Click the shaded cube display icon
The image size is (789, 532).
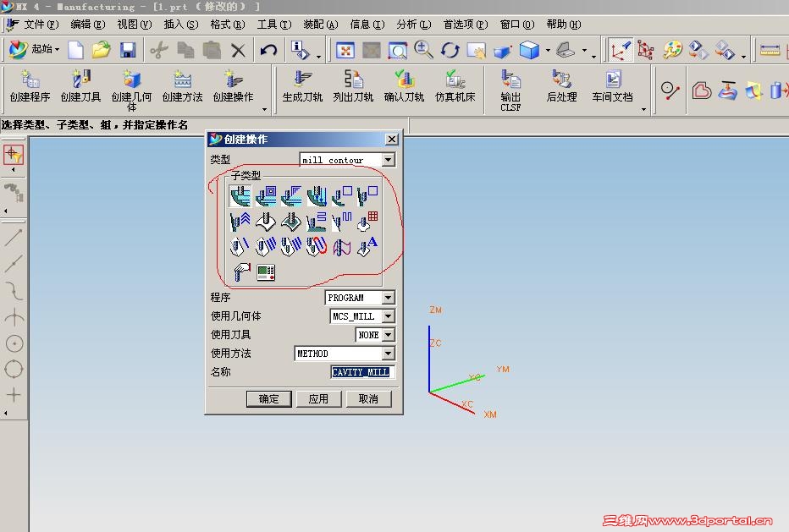pos(529,50)
